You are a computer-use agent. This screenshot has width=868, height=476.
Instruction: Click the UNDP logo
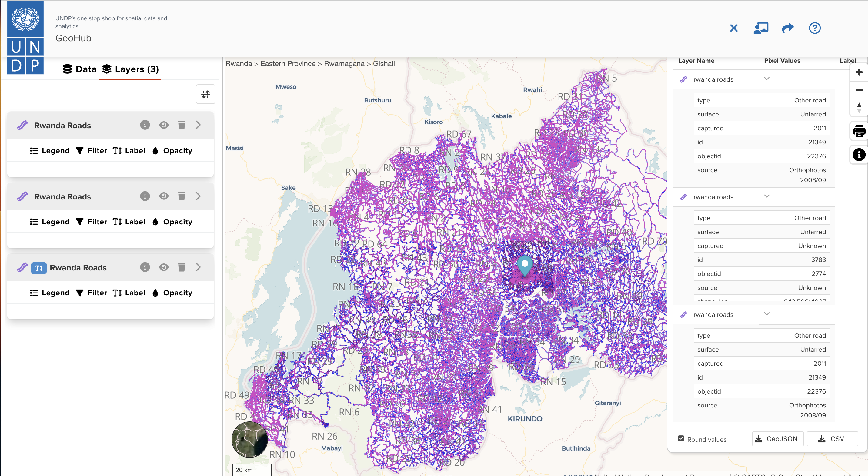[x=25, y=37]
